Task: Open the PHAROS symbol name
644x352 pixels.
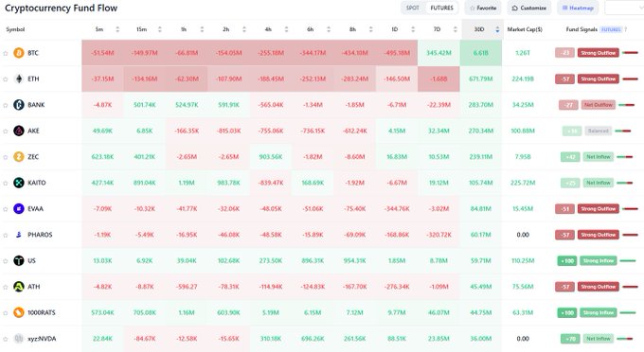Action: tap(40, 235)
